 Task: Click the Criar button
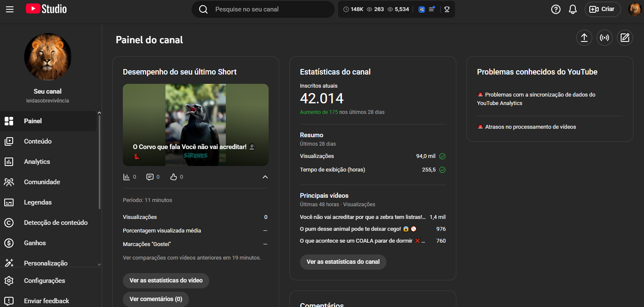click(x=602, y=9)
